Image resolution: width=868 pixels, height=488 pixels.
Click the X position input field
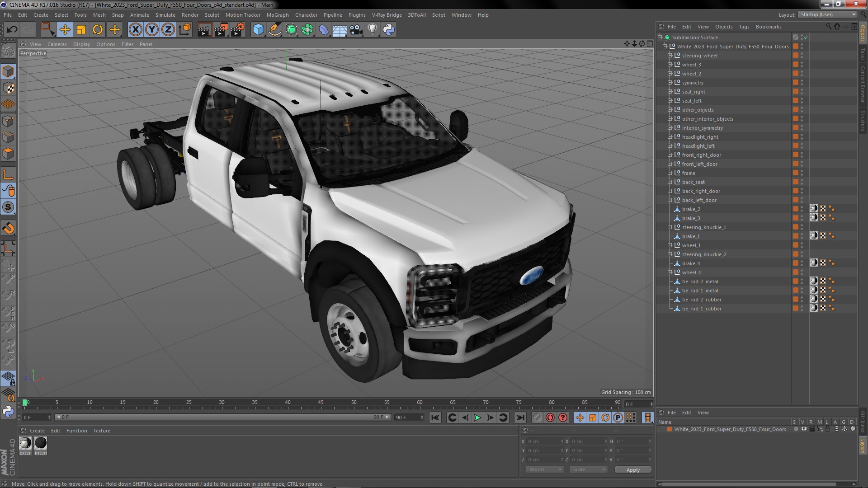click(546, 441)
